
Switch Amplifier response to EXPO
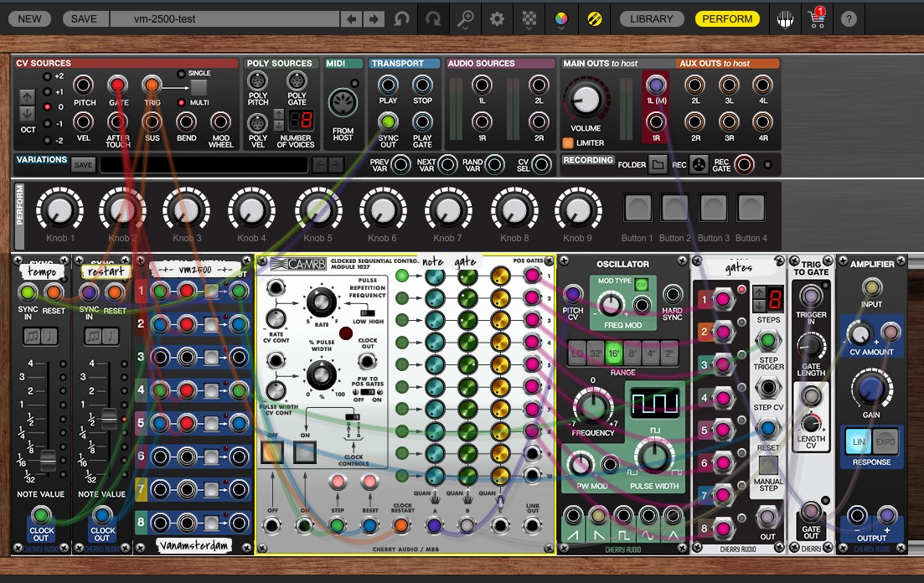(885, 441)
